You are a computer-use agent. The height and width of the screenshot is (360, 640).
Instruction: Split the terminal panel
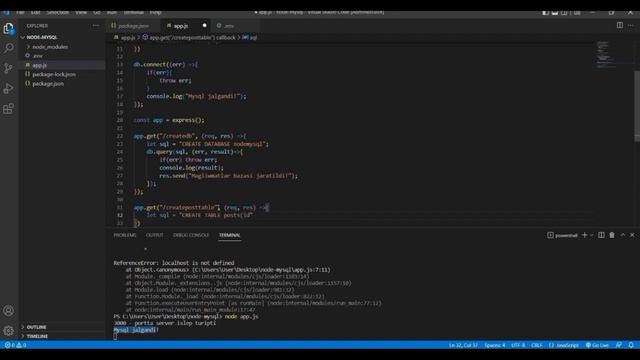pos(601,235)
